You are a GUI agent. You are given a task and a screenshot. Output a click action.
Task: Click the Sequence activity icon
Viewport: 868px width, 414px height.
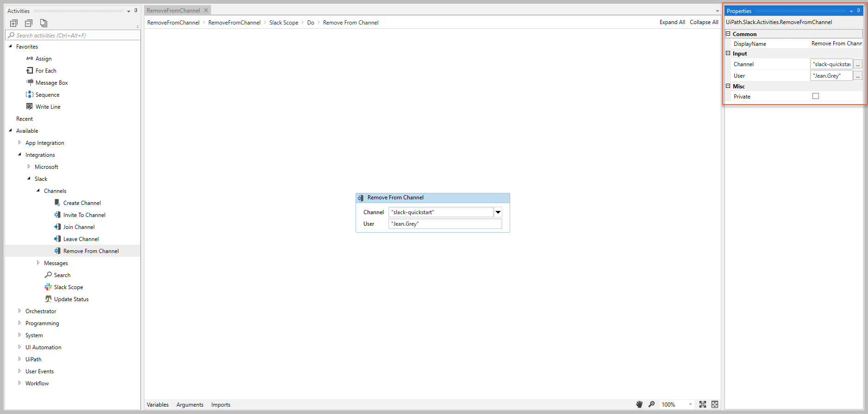pyautogui.click(x=30, y=94)
